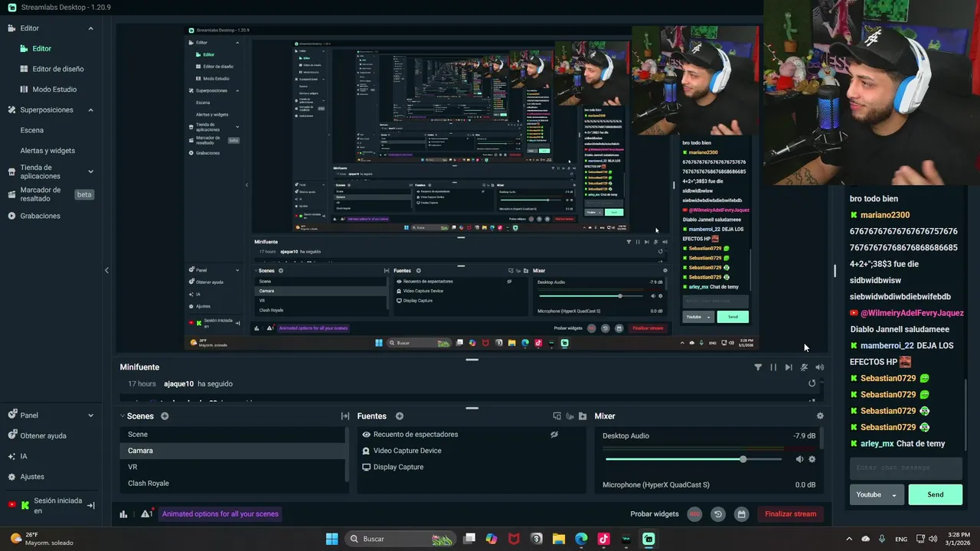Open the stream schedule calendar icon
The image size is (980, 551).
coord(741,514)
